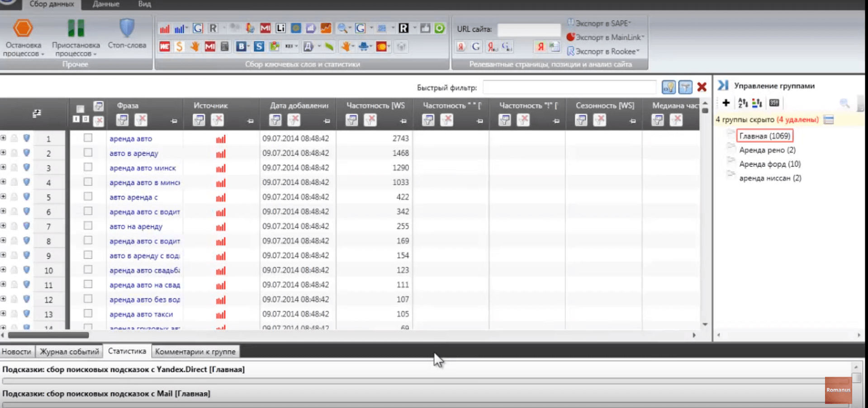Open the 'Журнал событий' tab
This screenshot has height=408, width=868.
pyautogui.click(x=69, y=352)
